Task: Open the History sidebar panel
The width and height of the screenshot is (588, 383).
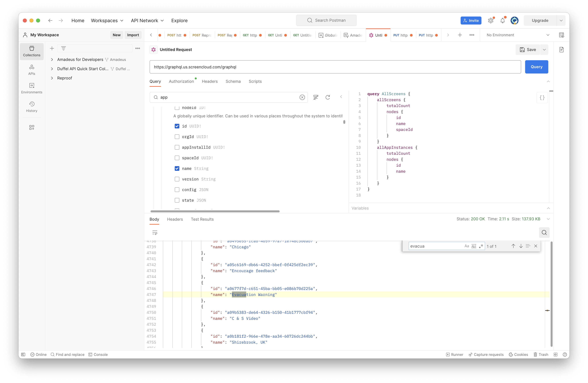Action: [x=32, y=107]
